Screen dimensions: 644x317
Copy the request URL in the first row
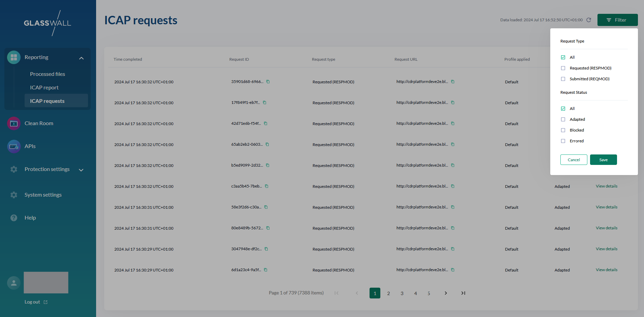click(453, 82)
